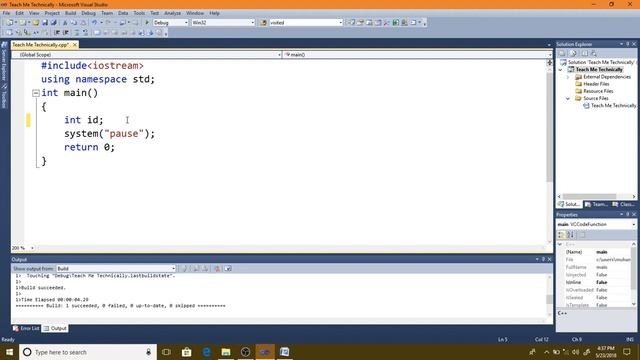The image size is (640, 360).
Task: Expand the External Dependencies node
Action: click(568, 77)
